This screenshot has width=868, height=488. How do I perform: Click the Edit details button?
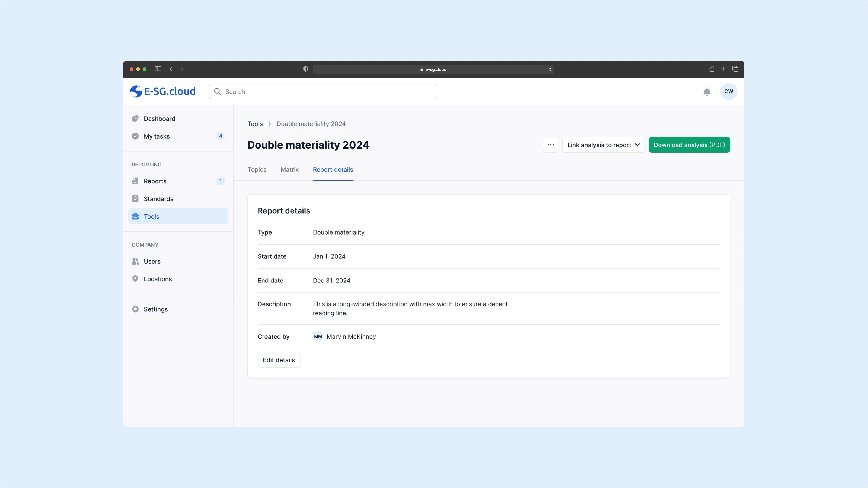[279, 360]
